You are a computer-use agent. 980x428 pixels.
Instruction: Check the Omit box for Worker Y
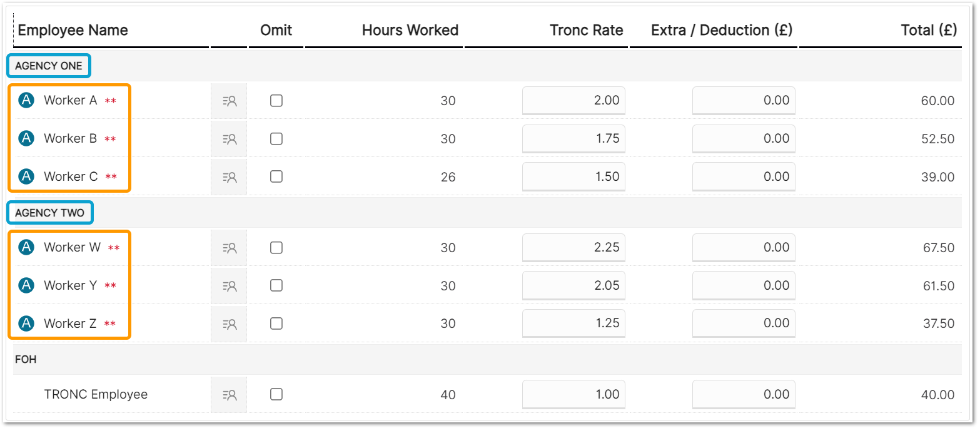point(276,285)
